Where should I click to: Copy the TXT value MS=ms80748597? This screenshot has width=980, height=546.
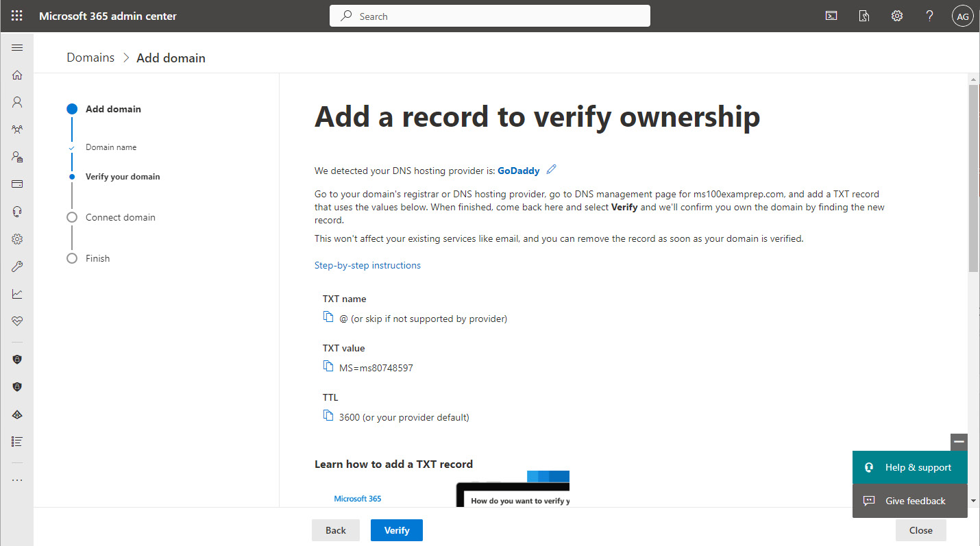click(x=328, y=367)
